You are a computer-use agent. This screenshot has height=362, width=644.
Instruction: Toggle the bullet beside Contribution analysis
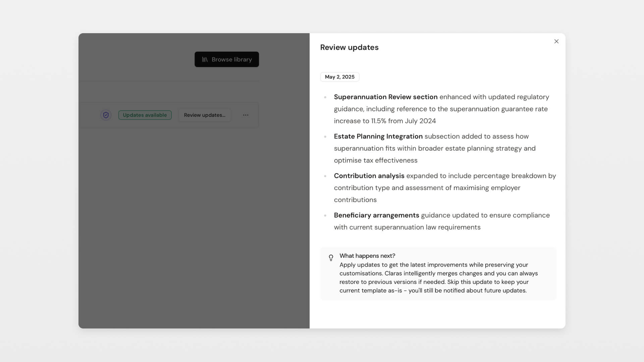point(325,176)
